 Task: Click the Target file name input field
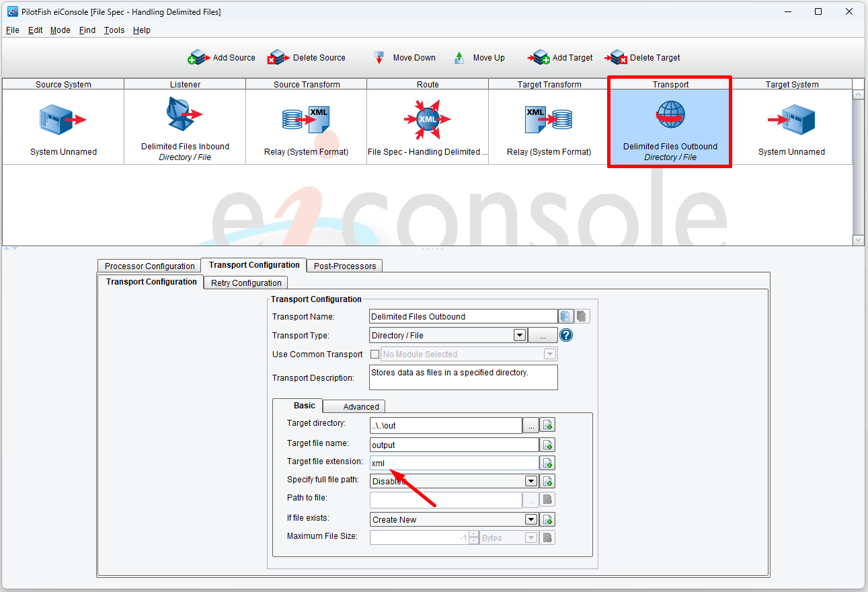[455, 445]
